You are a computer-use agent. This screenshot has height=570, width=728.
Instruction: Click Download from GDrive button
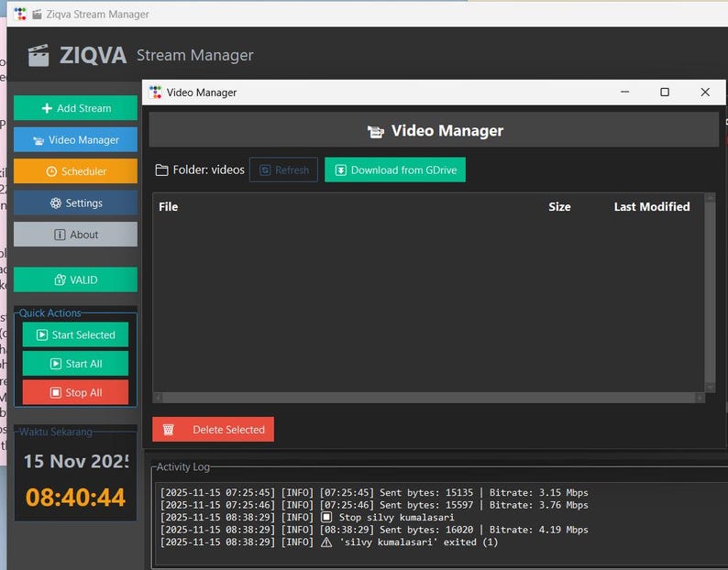[395, 170]
